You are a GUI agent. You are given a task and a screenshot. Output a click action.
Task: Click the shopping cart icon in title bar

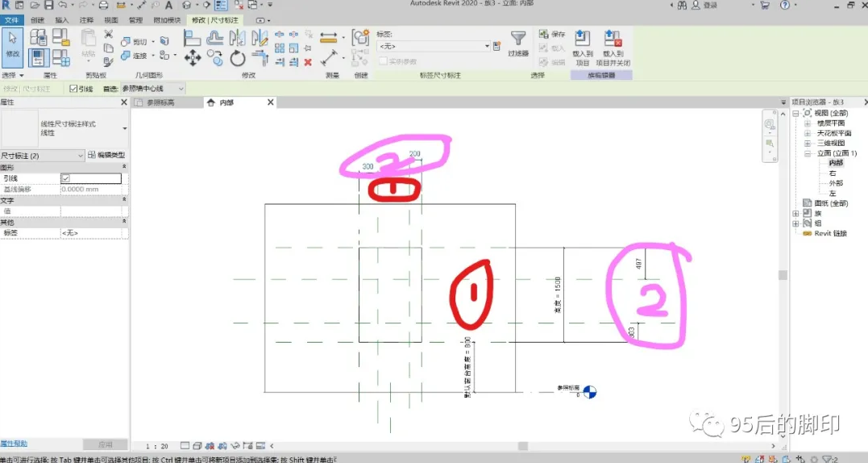tap(765, 5)
